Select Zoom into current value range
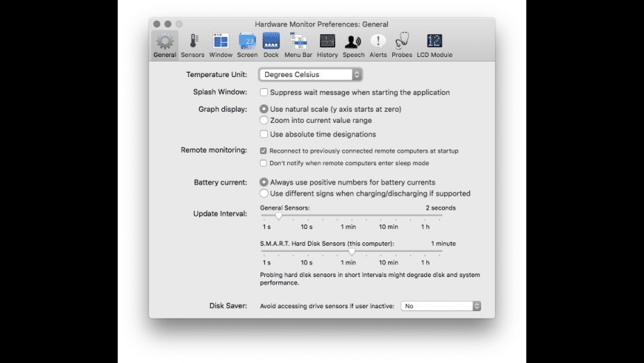Viewport: 644px width, 363px height. tap(264, 120)
